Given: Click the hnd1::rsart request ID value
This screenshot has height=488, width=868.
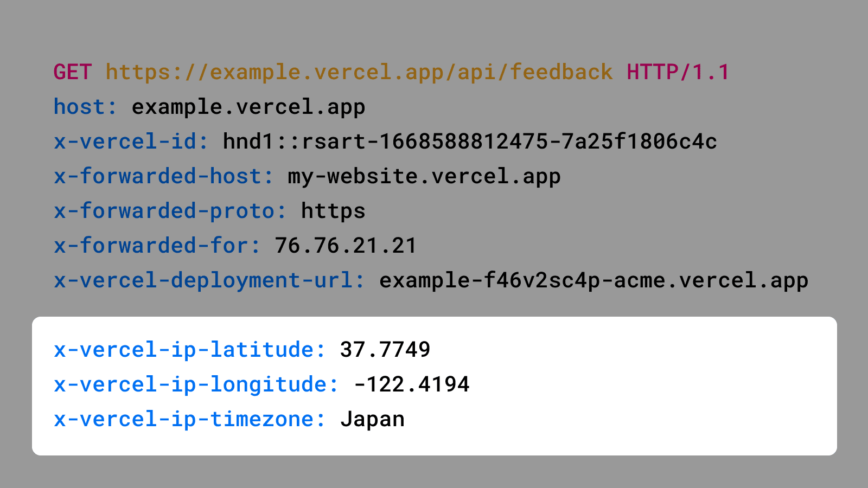Looking at the screenshot, I should [x=469, y=142].
